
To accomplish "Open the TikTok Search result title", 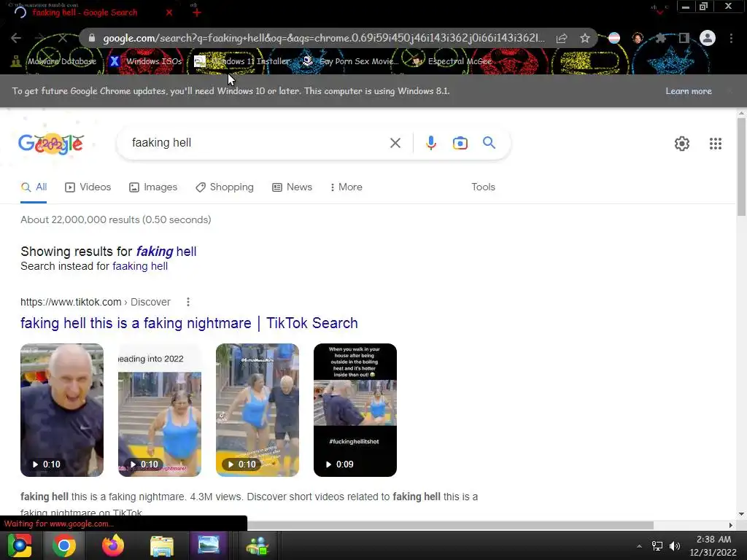I will tap(189, 323).
